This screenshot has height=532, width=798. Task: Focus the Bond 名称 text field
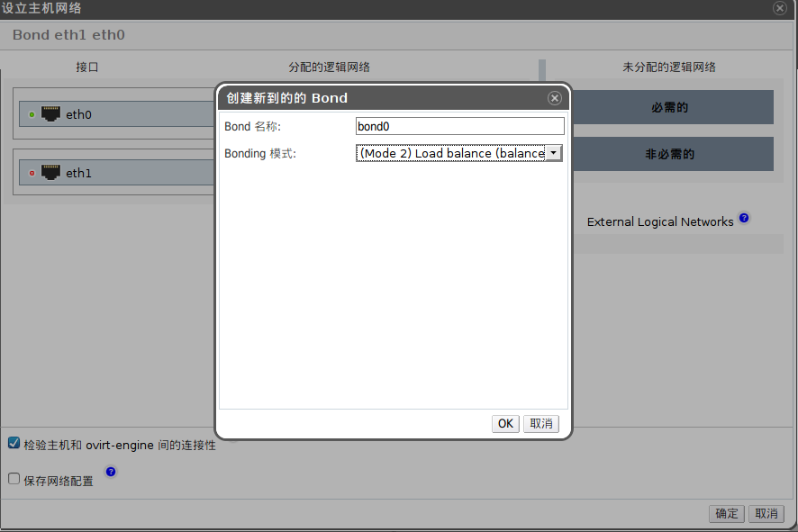(x=460, y=126)
